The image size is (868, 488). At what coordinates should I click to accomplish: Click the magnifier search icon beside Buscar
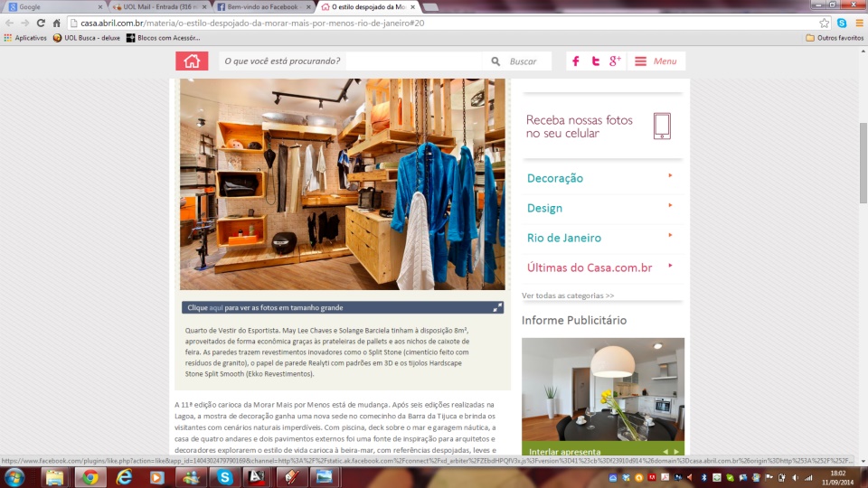(495, 61)
